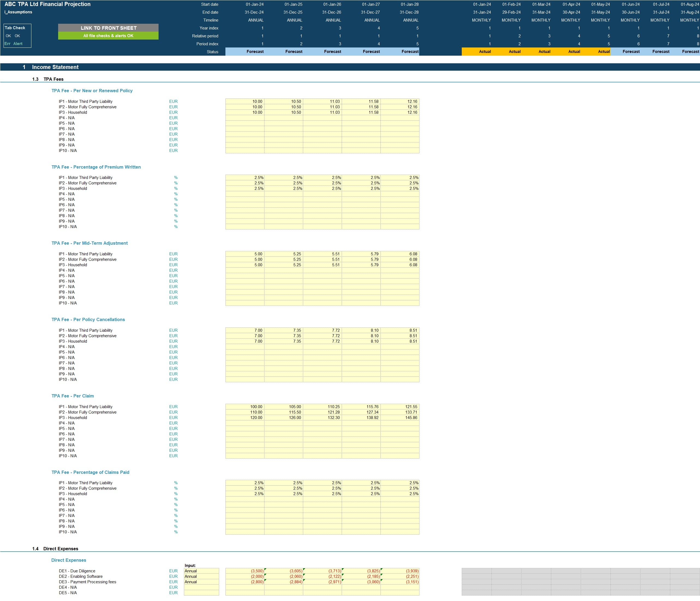
Task: Click the LINK TO FRONT SHEET button
Action: click(108, 28)
